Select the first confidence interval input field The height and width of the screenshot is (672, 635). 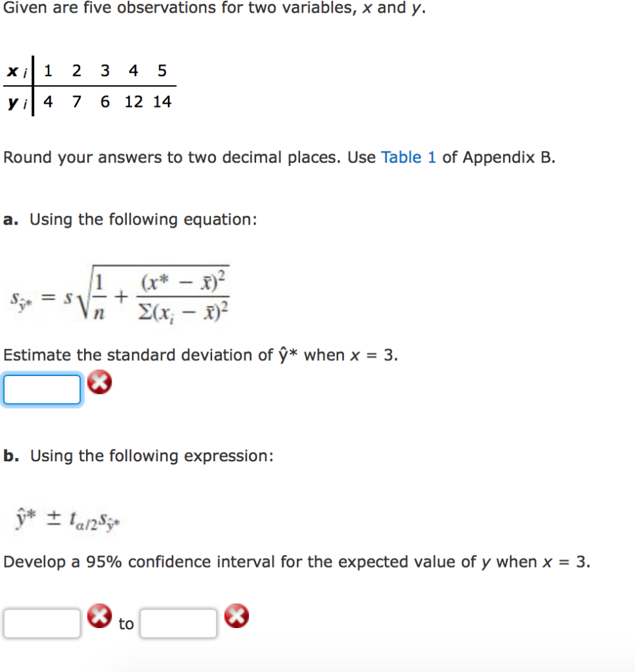pyautogui.click(x=42, y=623)
